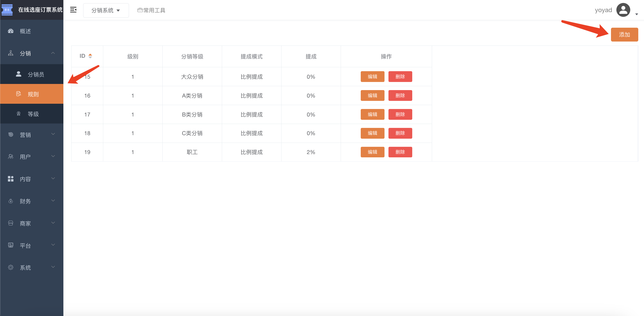The width and height of the screenshot is (644, 316).
Task: Edit the B类分销 row
Action: 372,114
